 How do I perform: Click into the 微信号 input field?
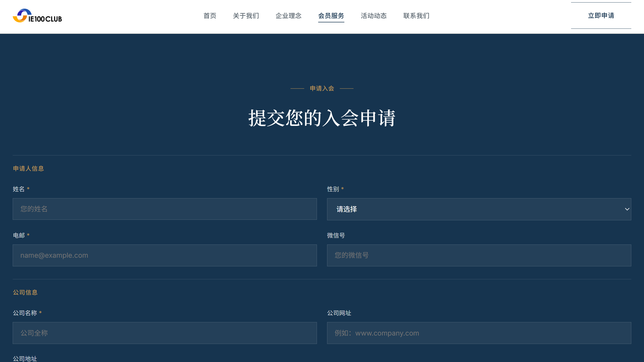pos(479,255)
